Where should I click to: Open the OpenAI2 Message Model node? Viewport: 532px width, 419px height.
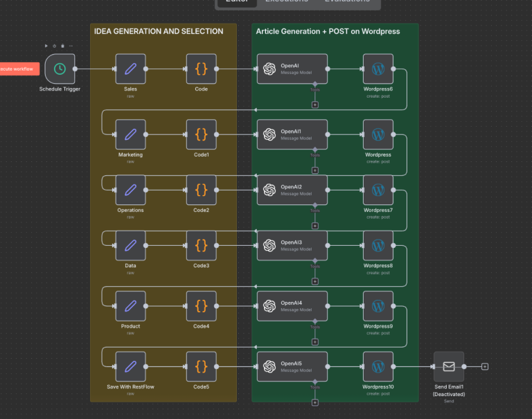(292, 190)
